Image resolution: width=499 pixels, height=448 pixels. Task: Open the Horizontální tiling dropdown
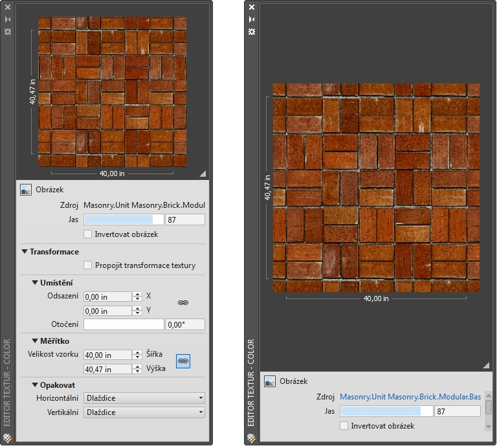pyautogui.click(x=144, y=398)
